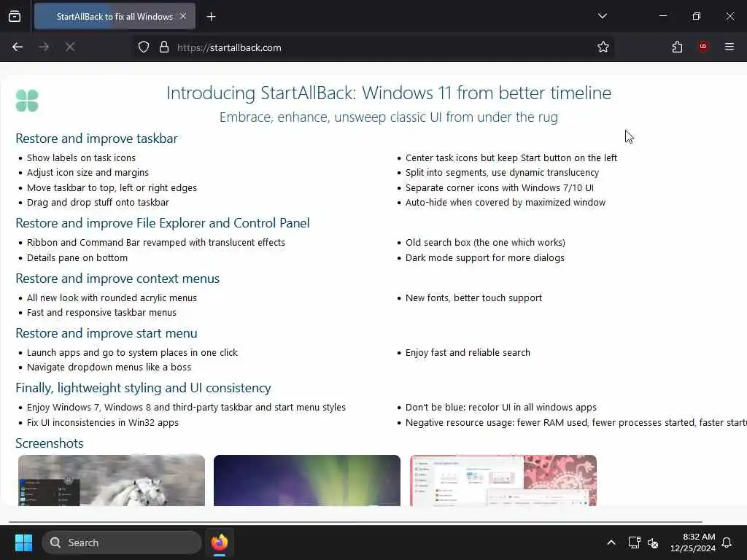
Task: Open the Firefox application menu
Action: pos(729,47)
